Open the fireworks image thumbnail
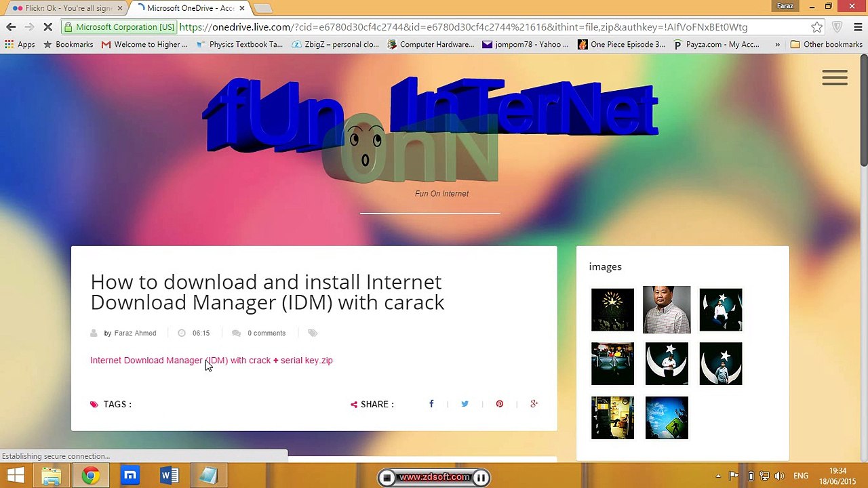 click(x=612, y=310)
